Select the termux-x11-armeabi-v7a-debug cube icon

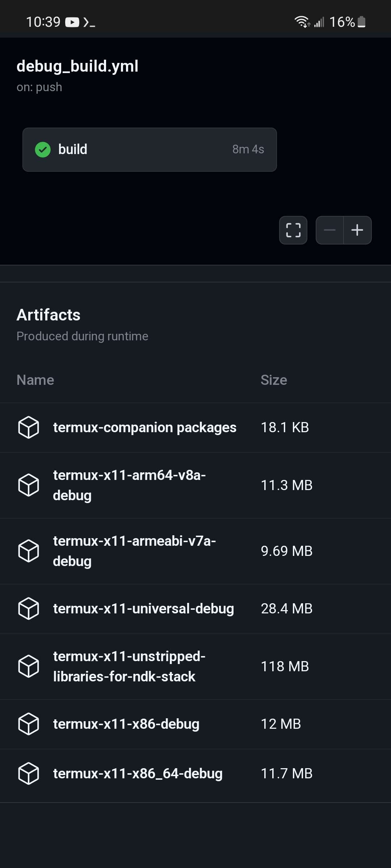pyautogui.click(x=29, y=550)
